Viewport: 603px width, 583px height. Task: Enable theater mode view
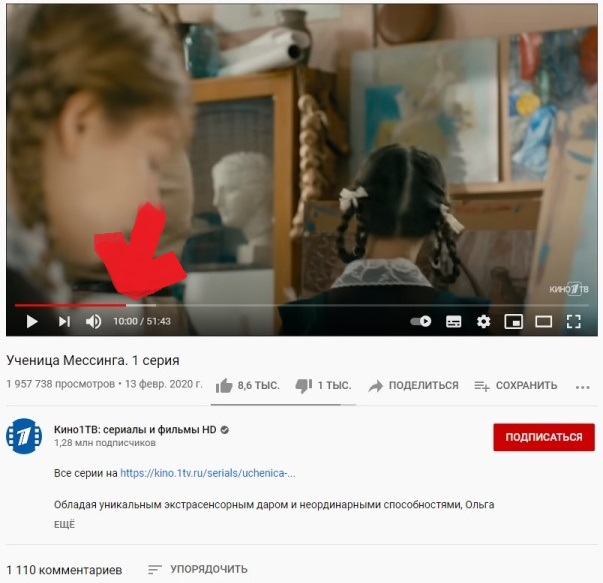[x=543, y=321]
